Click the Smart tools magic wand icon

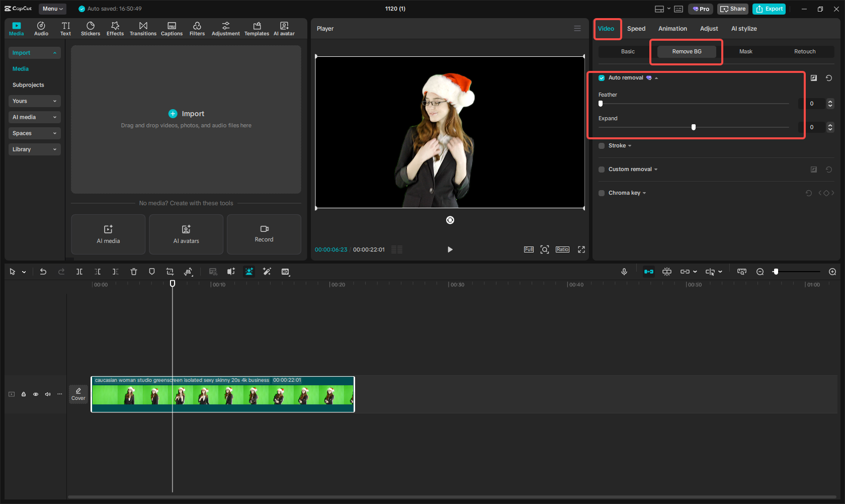tap(267, 272)
